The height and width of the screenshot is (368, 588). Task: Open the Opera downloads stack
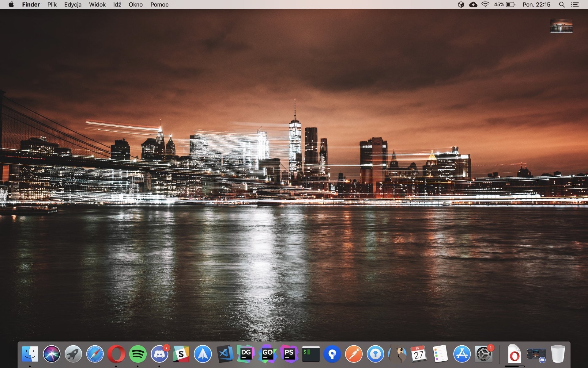pos(514,354)
